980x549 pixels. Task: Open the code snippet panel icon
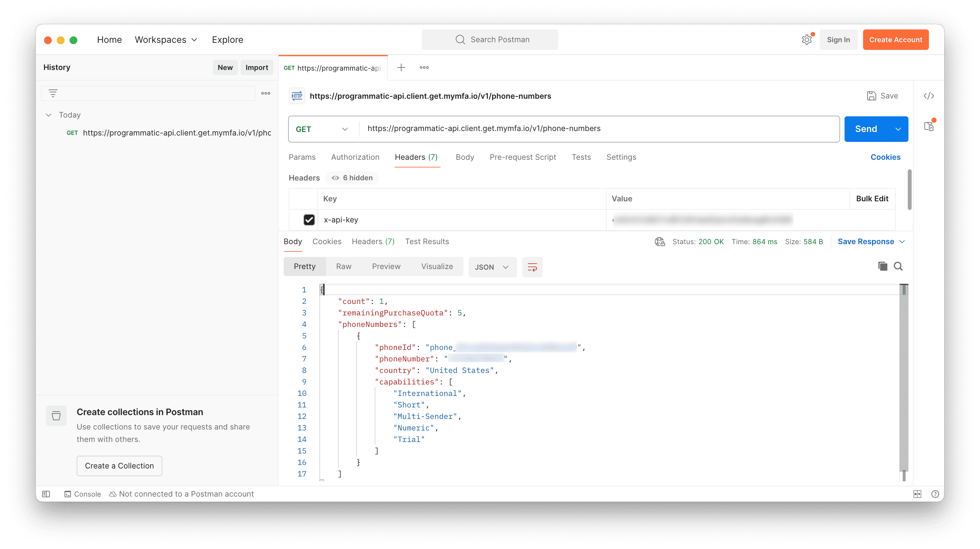pos(929,96)
